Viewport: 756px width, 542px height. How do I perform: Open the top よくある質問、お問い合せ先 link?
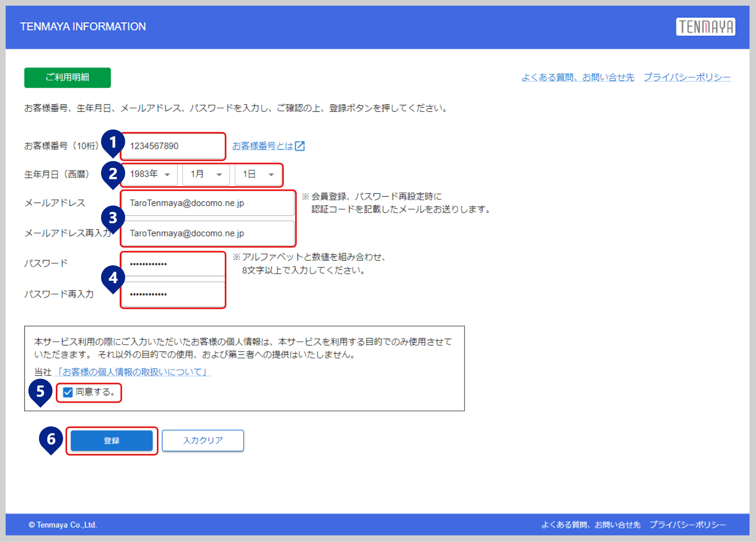tap(578, 77)
